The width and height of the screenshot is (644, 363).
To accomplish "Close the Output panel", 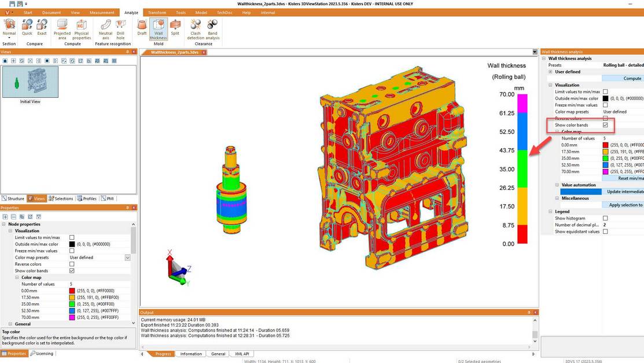I will click(x=535, y=313).
